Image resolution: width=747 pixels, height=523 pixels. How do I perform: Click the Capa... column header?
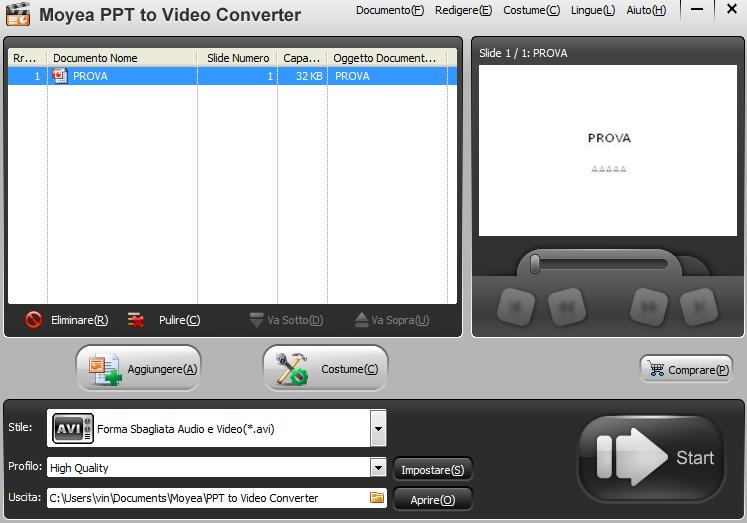coord(302,58)
